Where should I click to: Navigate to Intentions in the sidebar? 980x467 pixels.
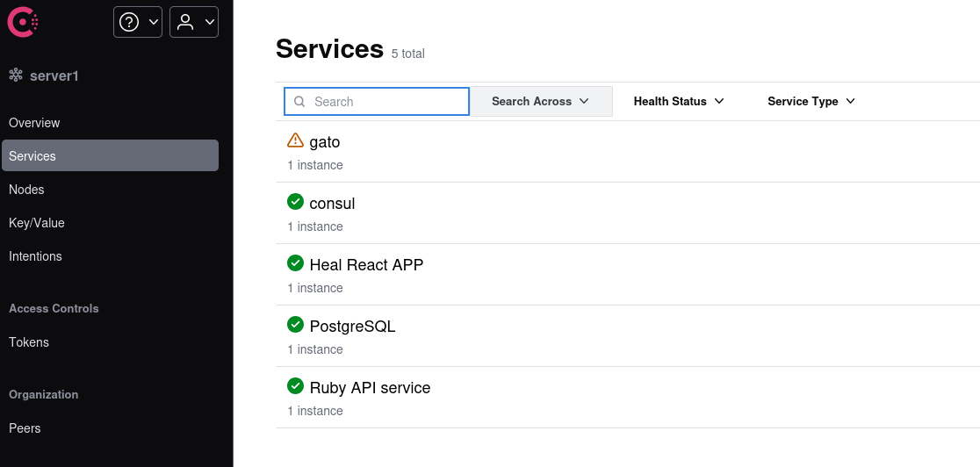point(35,256)
